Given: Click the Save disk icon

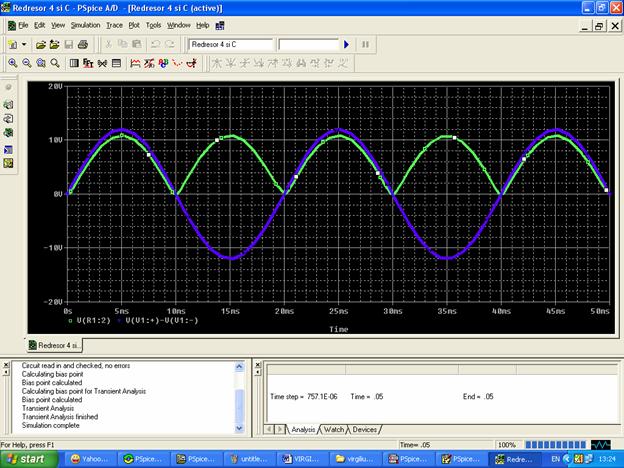Looking at the screenshot, I should coord(69,45).
